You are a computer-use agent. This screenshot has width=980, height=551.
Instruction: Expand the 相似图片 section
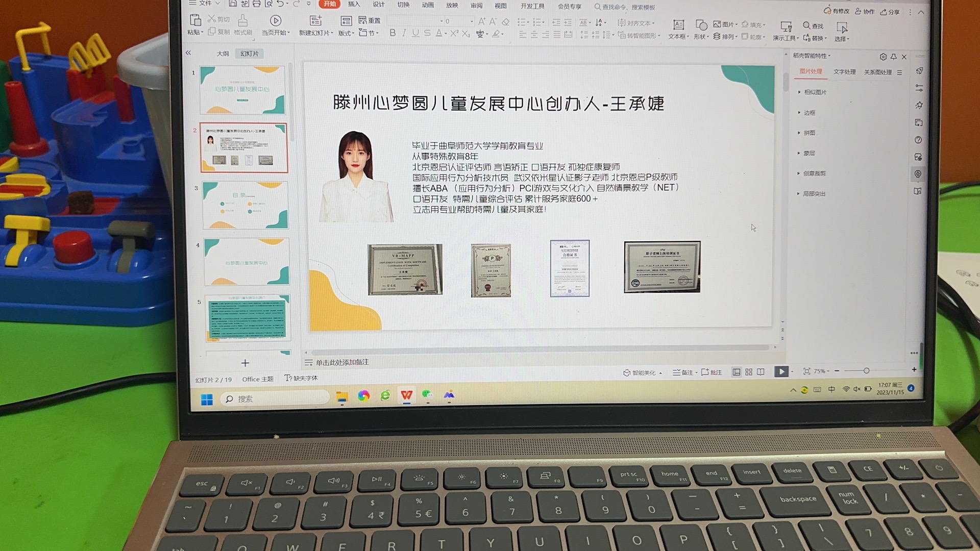pyautogui.click(x=815, y=92)
